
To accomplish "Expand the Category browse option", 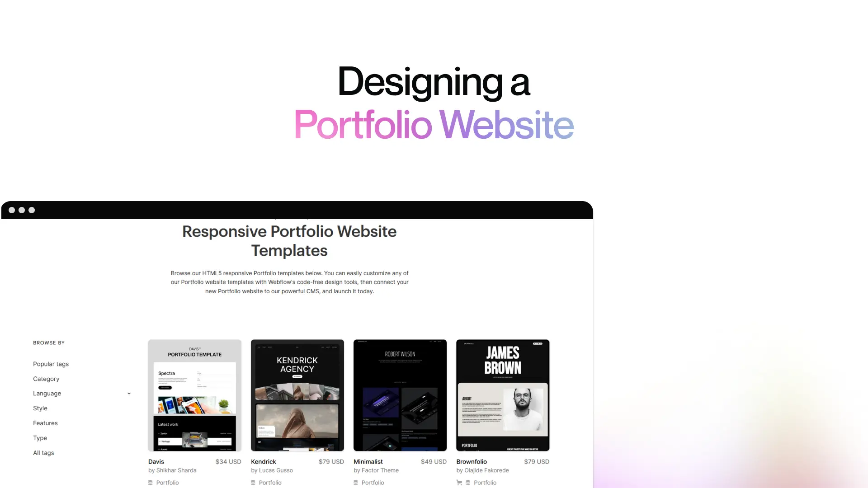I will point(46,378).
